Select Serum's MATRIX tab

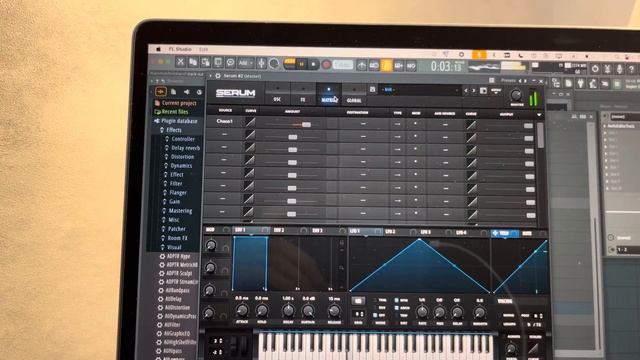329,95
